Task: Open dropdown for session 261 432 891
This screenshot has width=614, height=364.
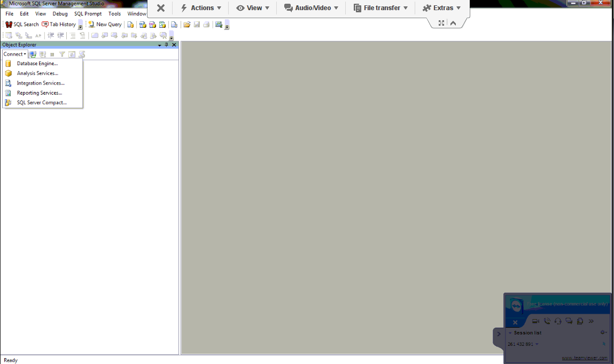Action: 537,344
